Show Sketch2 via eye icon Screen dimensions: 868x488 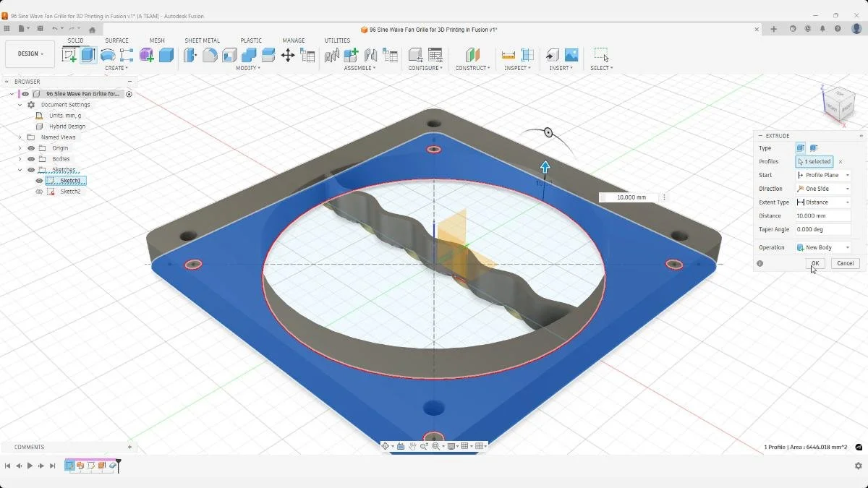pyautogui.click(x=39, y=192)
